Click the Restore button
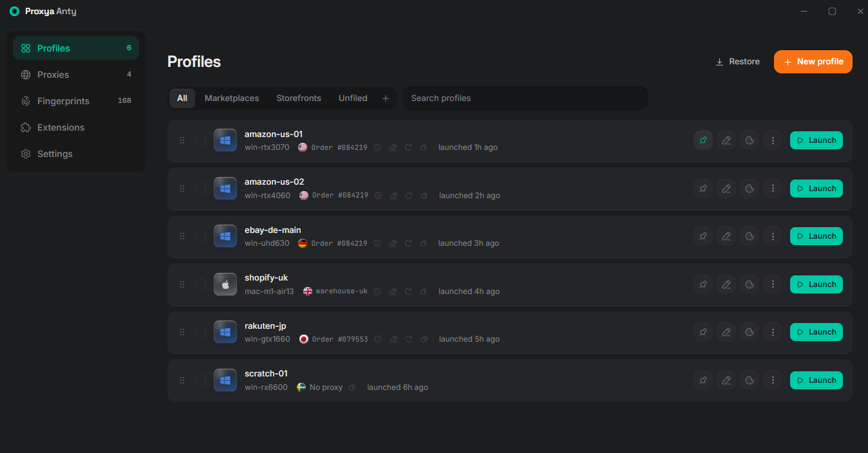Screen dimensions: 868x453 pos(738,62)
